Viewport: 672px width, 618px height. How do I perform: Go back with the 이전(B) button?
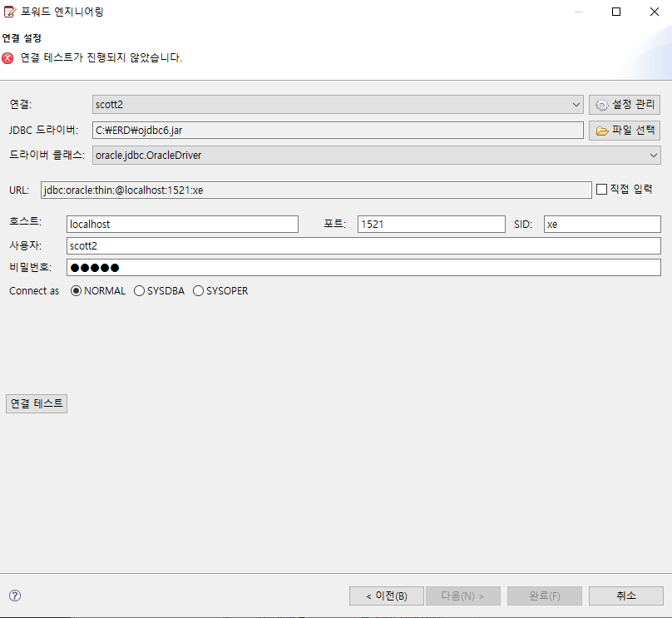[387, 596]
